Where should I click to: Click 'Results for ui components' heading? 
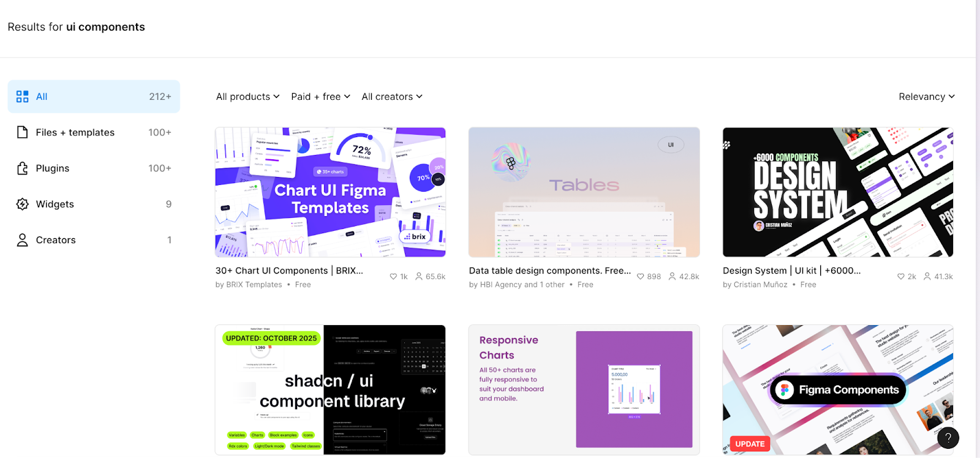coord(76,27)
